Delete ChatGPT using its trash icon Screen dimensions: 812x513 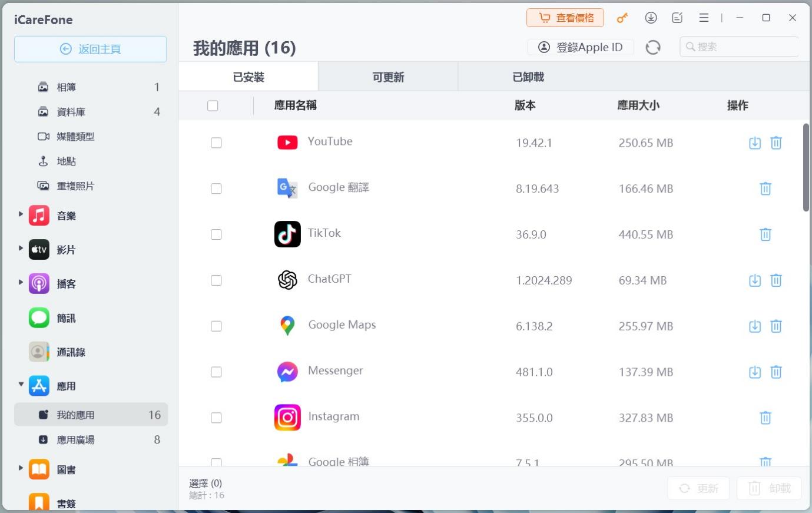(776, 280)
